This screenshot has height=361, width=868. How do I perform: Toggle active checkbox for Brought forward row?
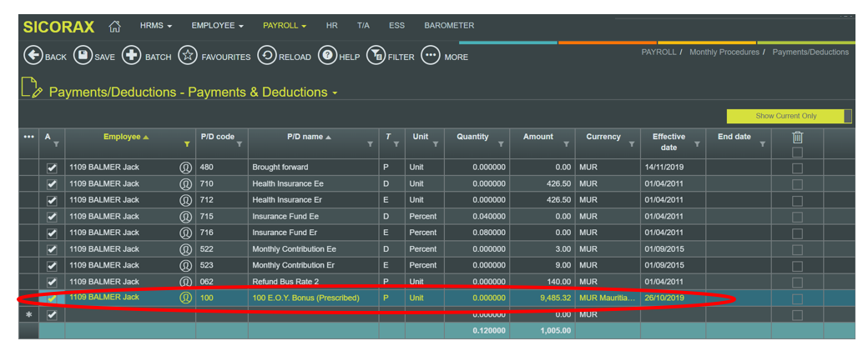click(x=52, y=168)
